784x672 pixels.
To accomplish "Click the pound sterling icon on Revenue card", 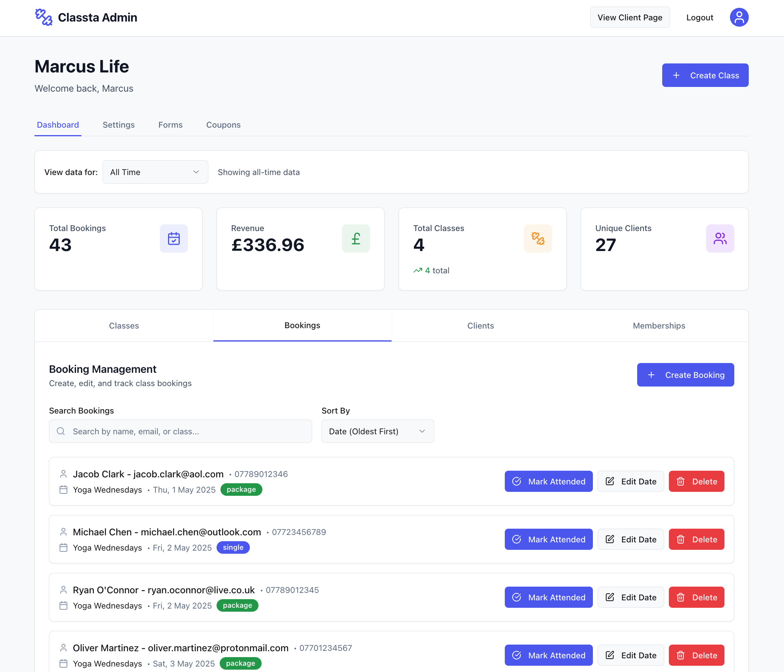I will tap(356, 238).
